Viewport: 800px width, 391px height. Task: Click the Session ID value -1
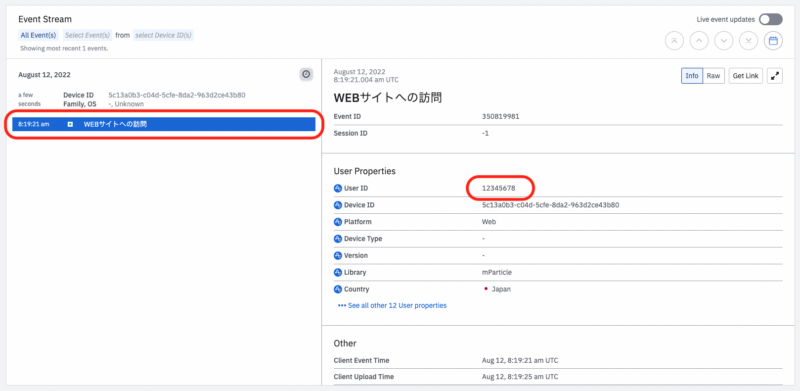pos(485,133)
